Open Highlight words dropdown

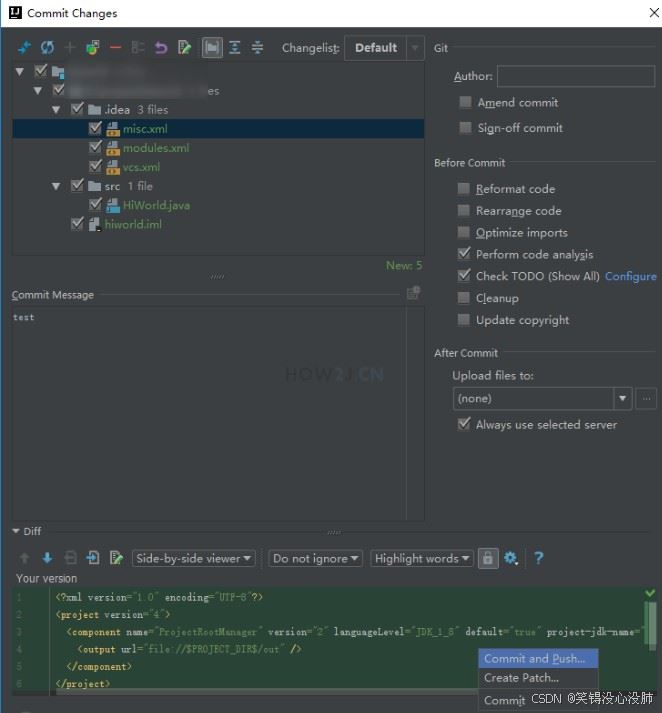point(422,558)
